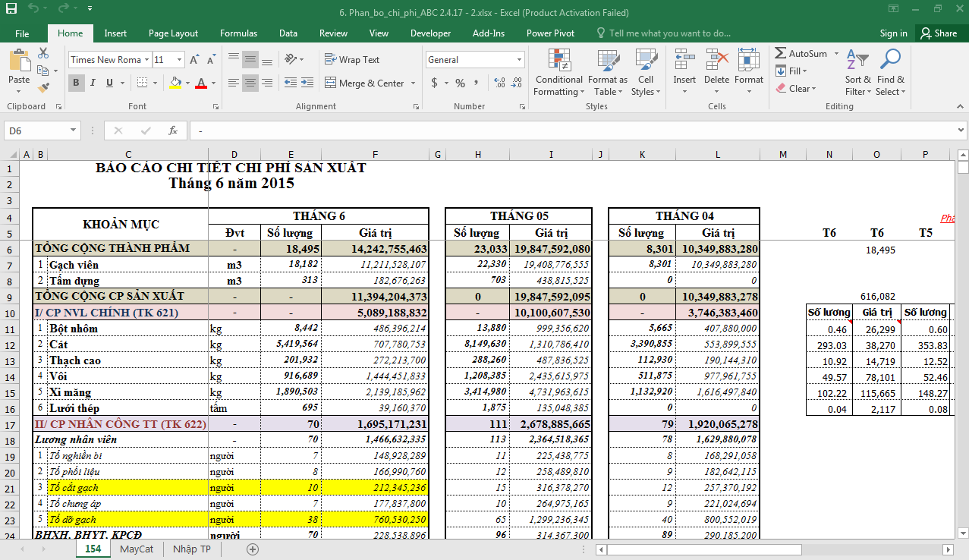The image size is (969, 560).
Task: Open the font name dropdown
Action: [x=146, y=60]
